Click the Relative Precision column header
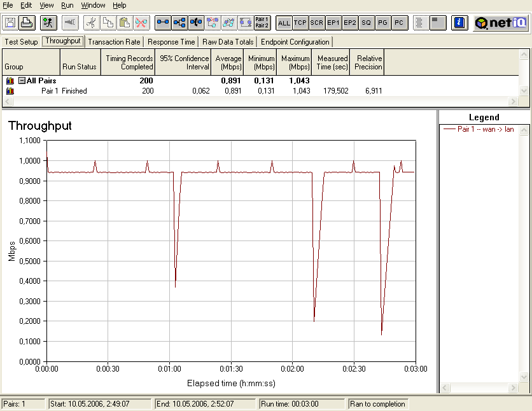This screenshot has height=411, width=532. pyautogui.click(x=367, y=62)
